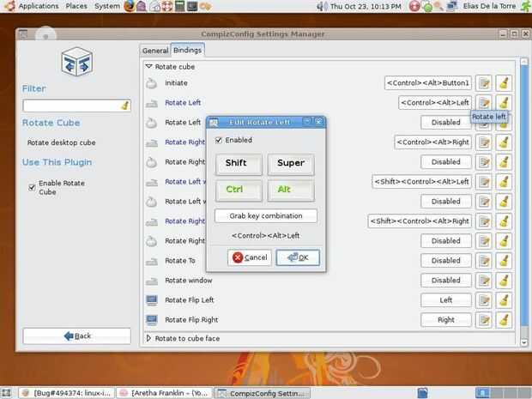532x399 pixels.
Task: Click the Rotate window label
Action: coord(188,281)
